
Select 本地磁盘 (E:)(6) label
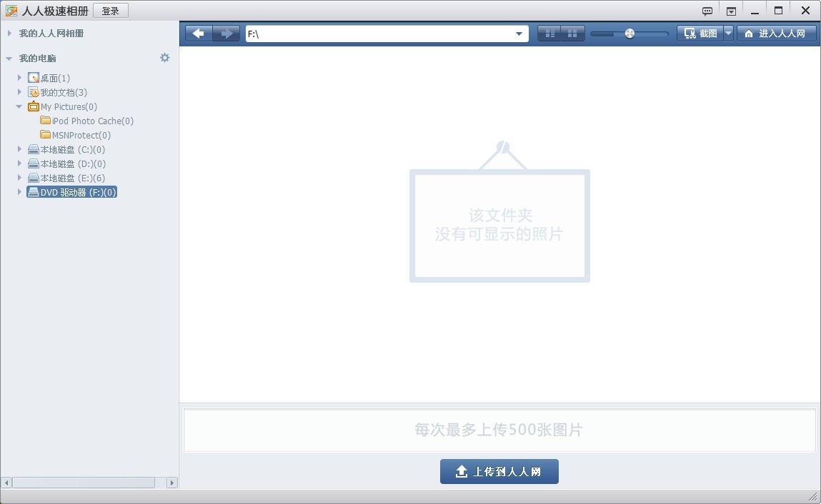(x=73, y=178)
